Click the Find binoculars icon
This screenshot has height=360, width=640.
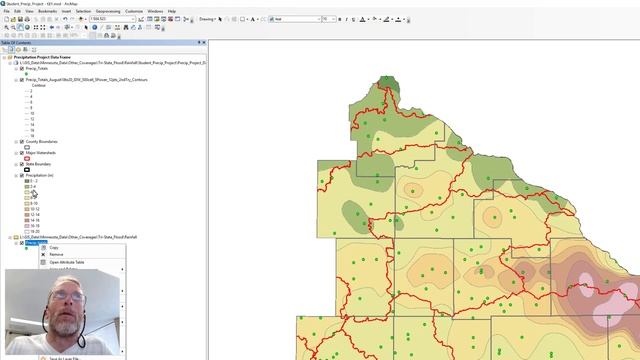(x=126, y=27)
